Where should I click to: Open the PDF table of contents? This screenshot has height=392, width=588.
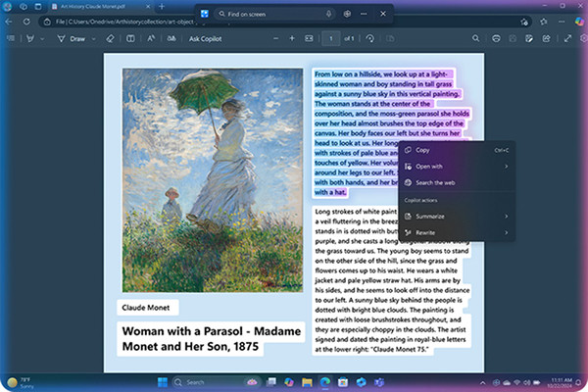(x=11, y=38)
